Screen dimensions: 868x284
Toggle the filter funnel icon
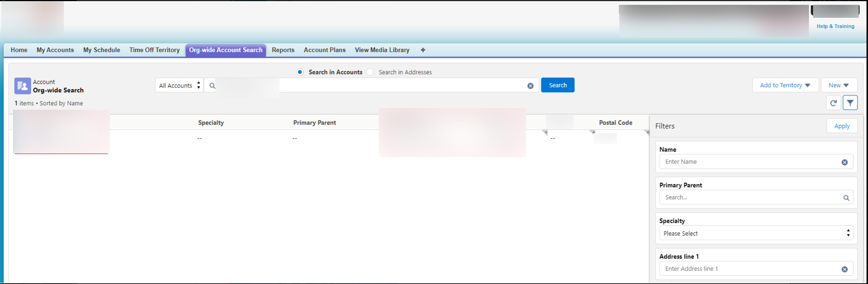850,103
